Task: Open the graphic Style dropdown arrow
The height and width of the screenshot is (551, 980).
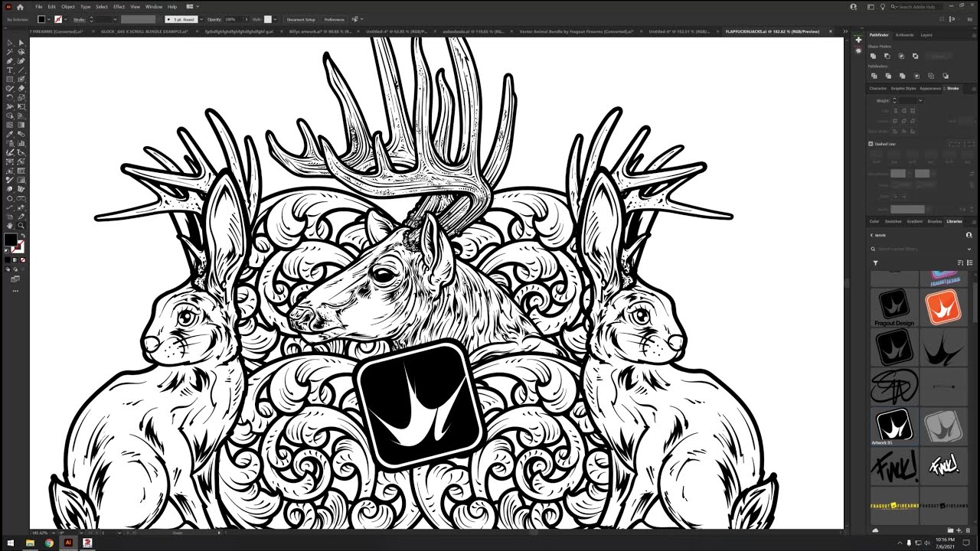Action: (276, 19)
